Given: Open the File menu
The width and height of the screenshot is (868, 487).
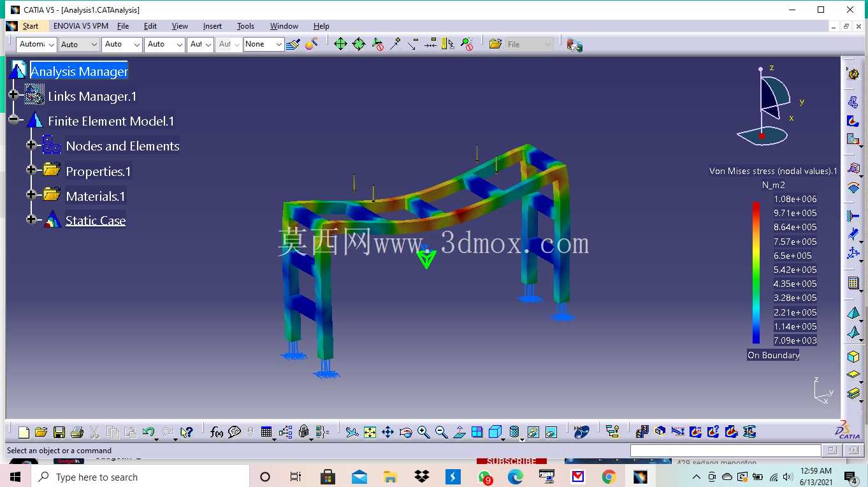Looking at the screenshot, I should click(123, 26).
